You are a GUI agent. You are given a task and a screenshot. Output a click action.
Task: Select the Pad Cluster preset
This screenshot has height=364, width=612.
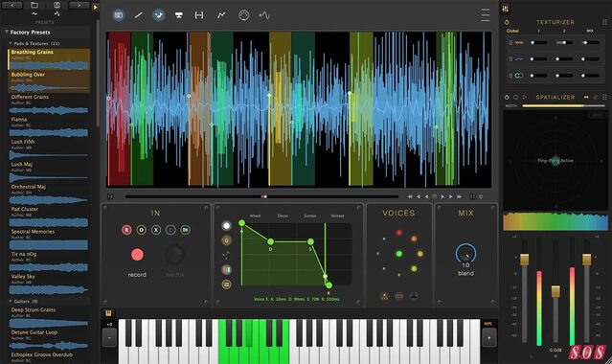click(49, 216)
